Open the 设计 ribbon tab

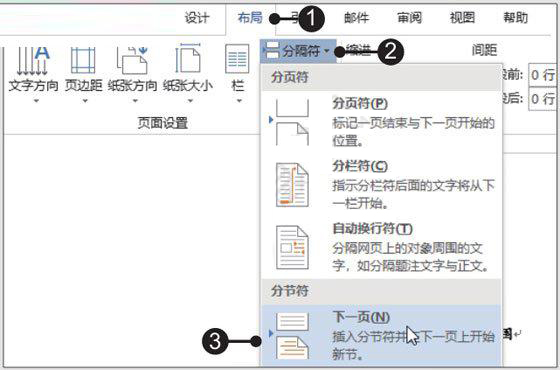tap(197, 18)
